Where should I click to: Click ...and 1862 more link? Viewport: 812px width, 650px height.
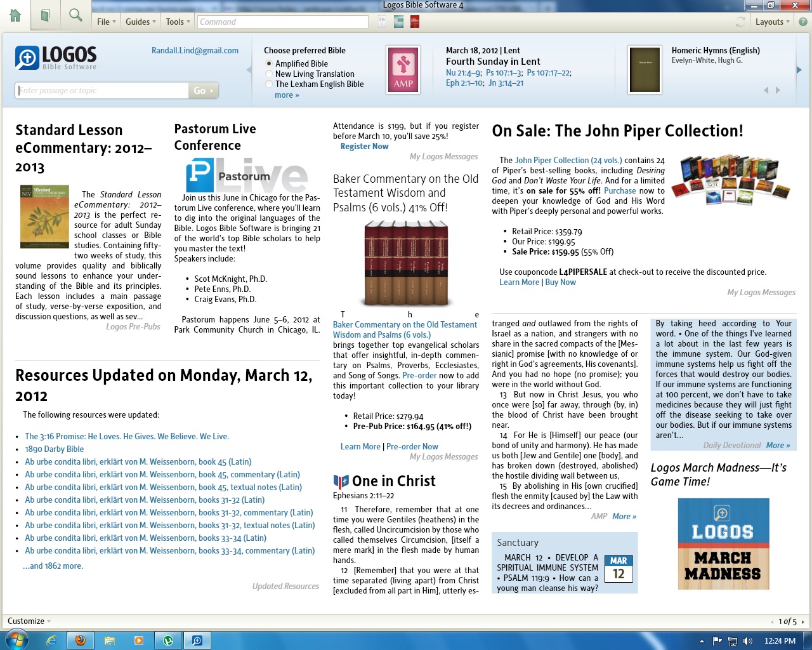coord(53,566)
